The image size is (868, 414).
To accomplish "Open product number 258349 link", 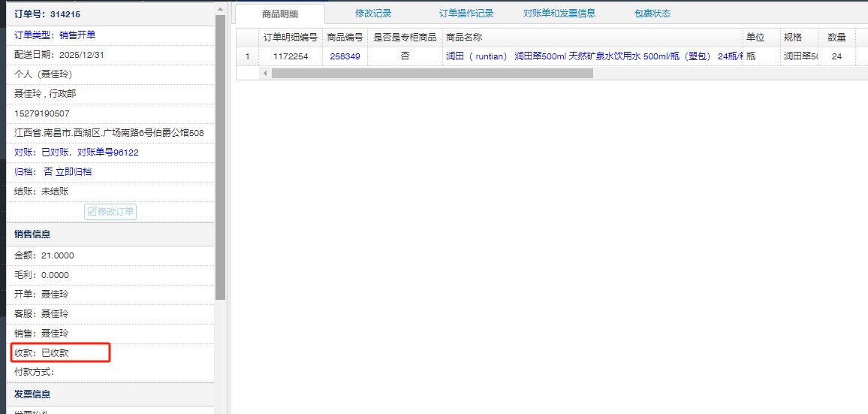I will tap(345, 56).
